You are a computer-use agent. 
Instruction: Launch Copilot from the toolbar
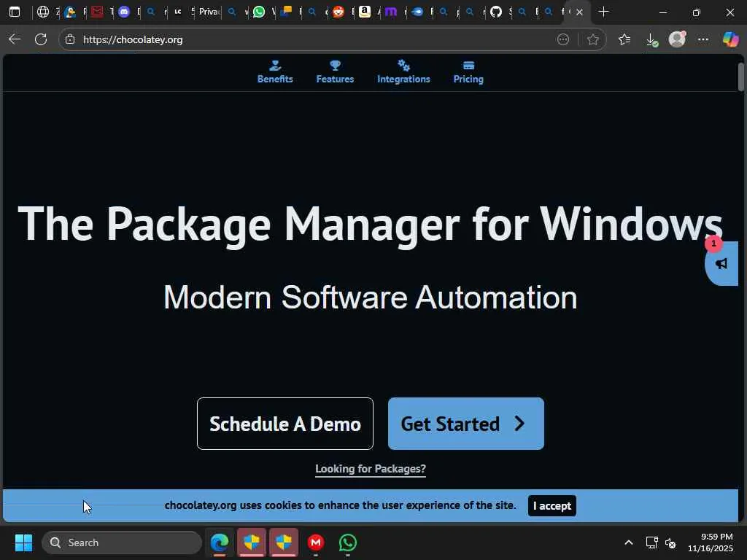coord(729,39)
